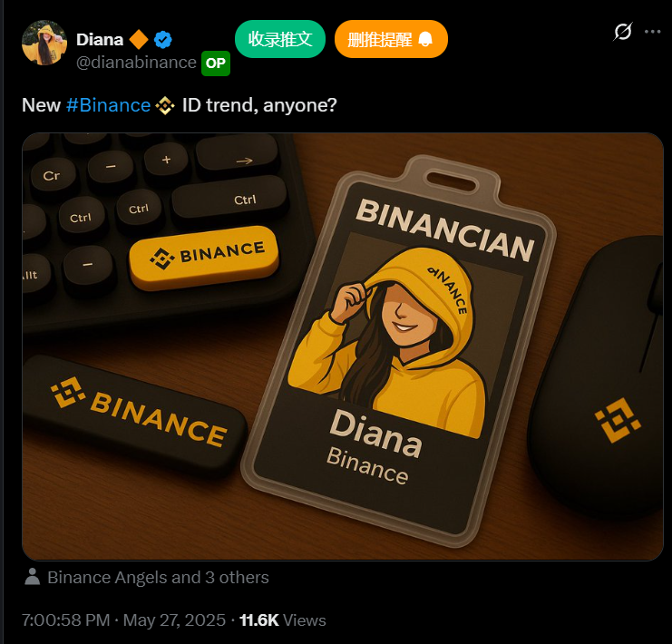672x644 pixels.
Task: Open the three-dot more options menu
Action: [x=652, y=32]
